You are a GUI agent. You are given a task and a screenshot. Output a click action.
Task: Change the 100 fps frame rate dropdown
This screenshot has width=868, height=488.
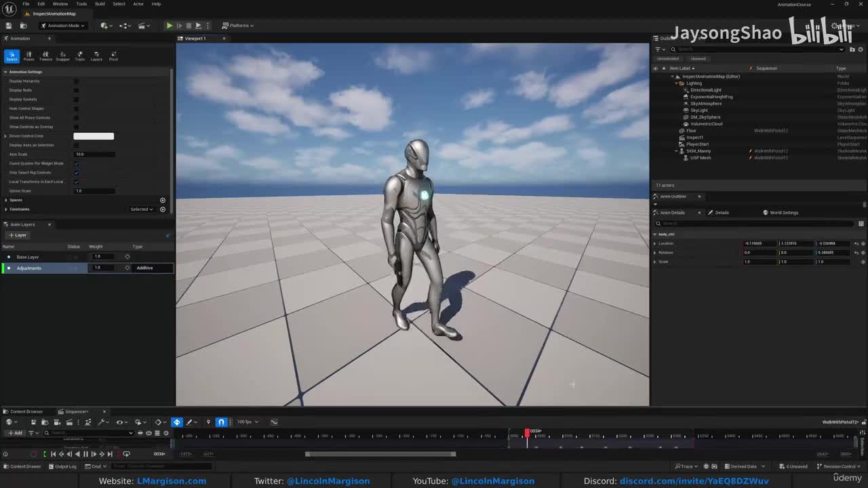pos(248,422)
